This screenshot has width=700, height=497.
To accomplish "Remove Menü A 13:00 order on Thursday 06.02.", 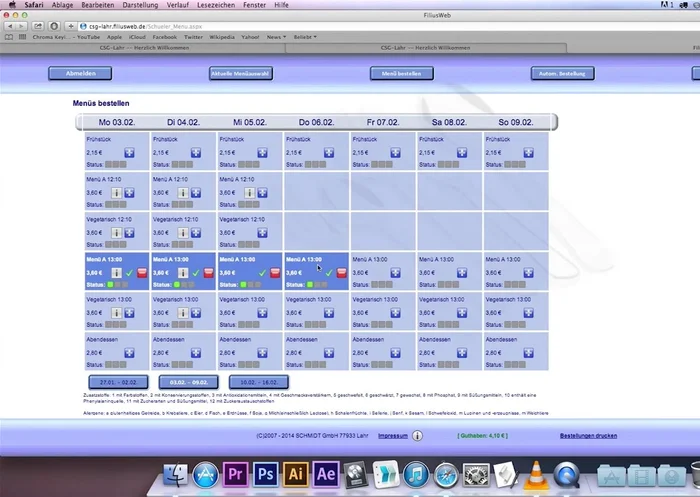I will (343, 272).
